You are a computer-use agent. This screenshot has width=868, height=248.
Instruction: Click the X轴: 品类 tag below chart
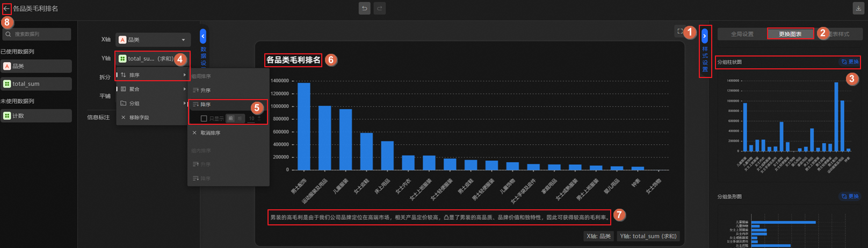click(598, 236)
